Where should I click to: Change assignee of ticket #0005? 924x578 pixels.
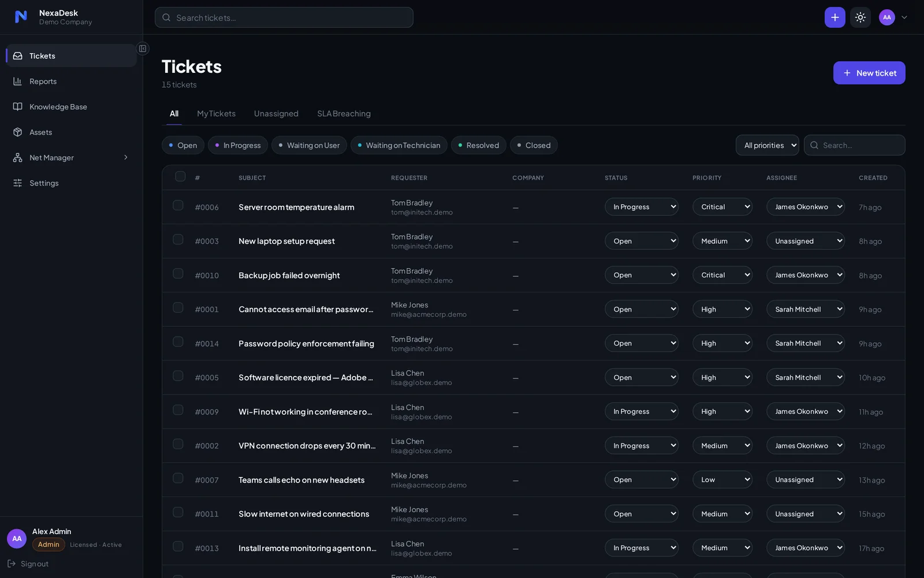point(805,377)
